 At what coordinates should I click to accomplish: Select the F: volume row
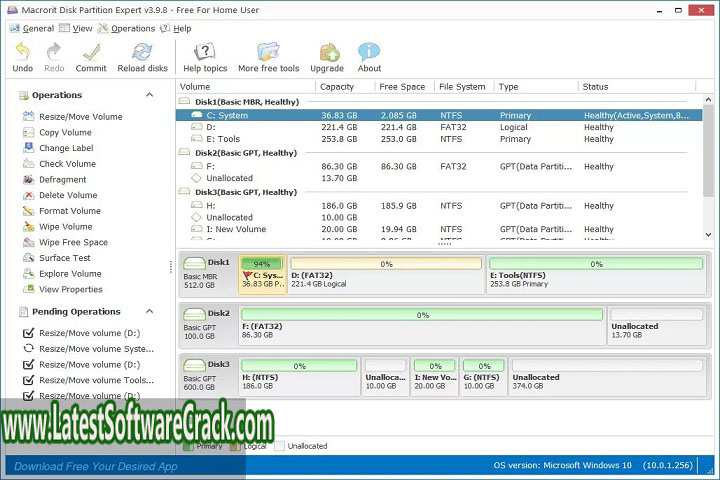coord(439,166)
